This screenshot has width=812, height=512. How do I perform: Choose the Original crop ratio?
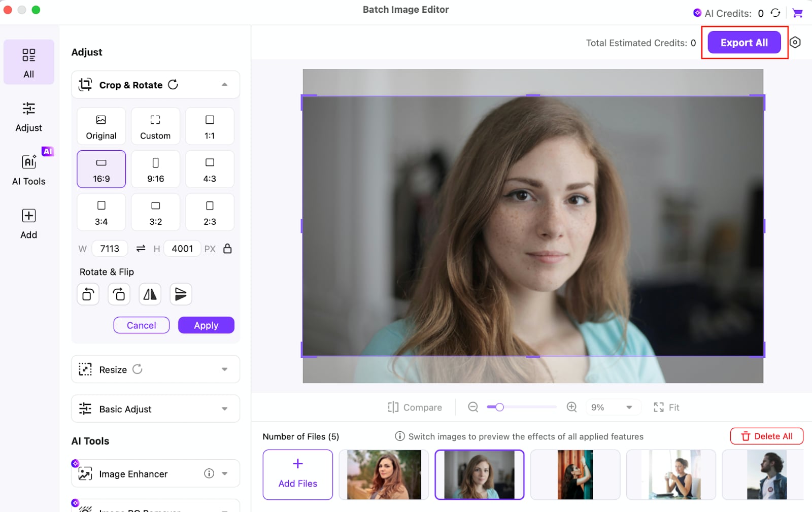click(x=101, y=126)
